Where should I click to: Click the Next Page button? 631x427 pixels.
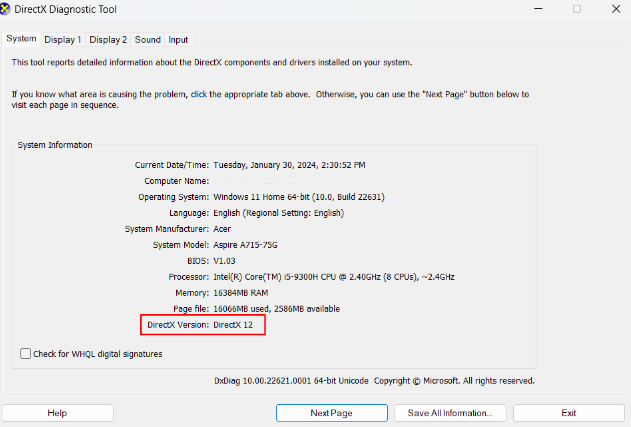332,413
